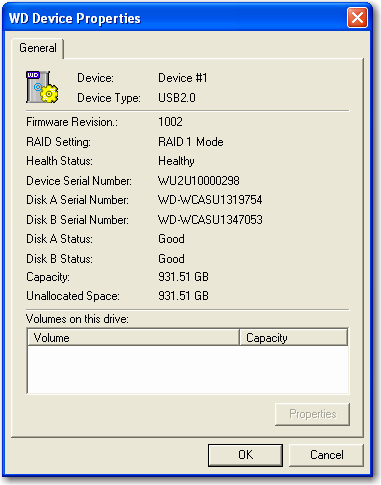The width and height of the screenshot is (381, 485).
Task: Sort by the Capacity column header
Action: point(293,338)
